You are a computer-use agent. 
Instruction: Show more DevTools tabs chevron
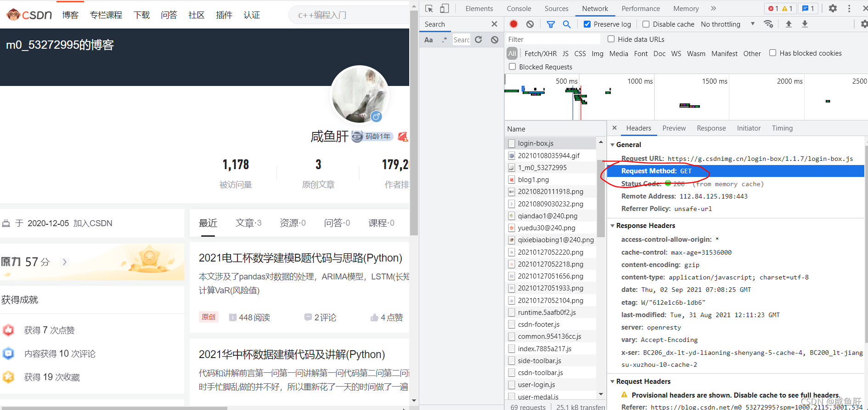pos(713,8)
